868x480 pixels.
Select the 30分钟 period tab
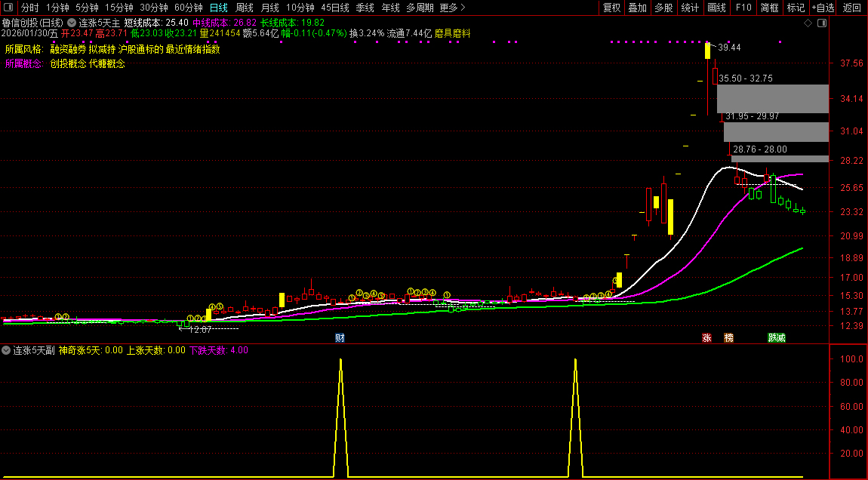[x=154, y=8]
